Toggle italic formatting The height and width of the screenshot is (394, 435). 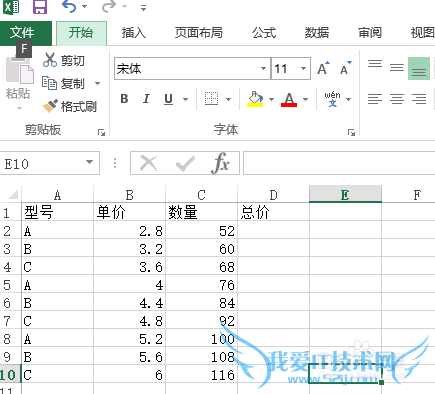[146, 99]
